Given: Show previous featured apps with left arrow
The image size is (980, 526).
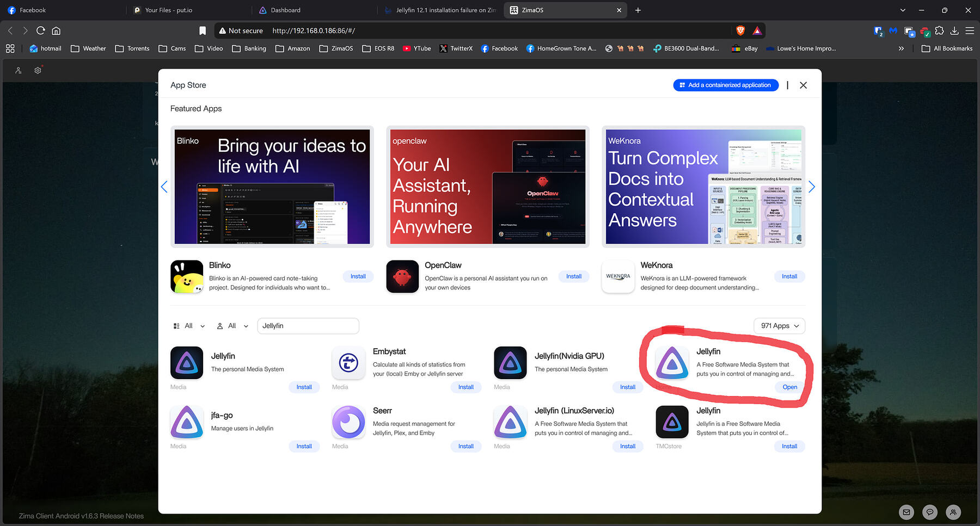Looking at the screenshot, I should point(164,187).
